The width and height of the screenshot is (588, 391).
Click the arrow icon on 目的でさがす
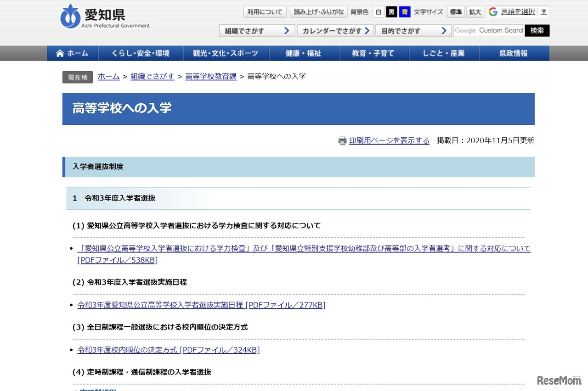(x=444, y=30)
